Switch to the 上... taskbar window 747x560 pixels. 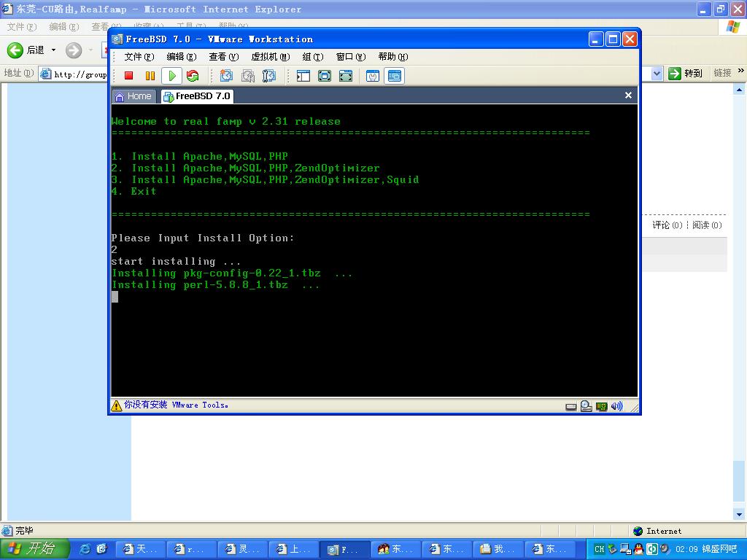coord(295,549)
